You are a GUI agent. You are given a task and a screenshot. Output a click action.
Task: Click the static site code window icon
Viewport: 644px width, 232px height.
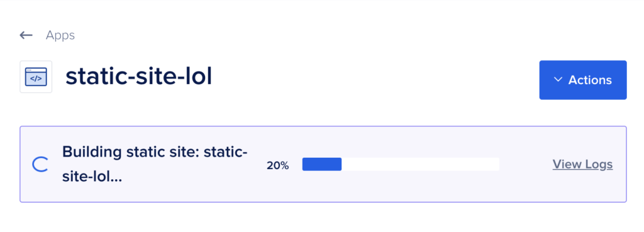pos(36,77)
